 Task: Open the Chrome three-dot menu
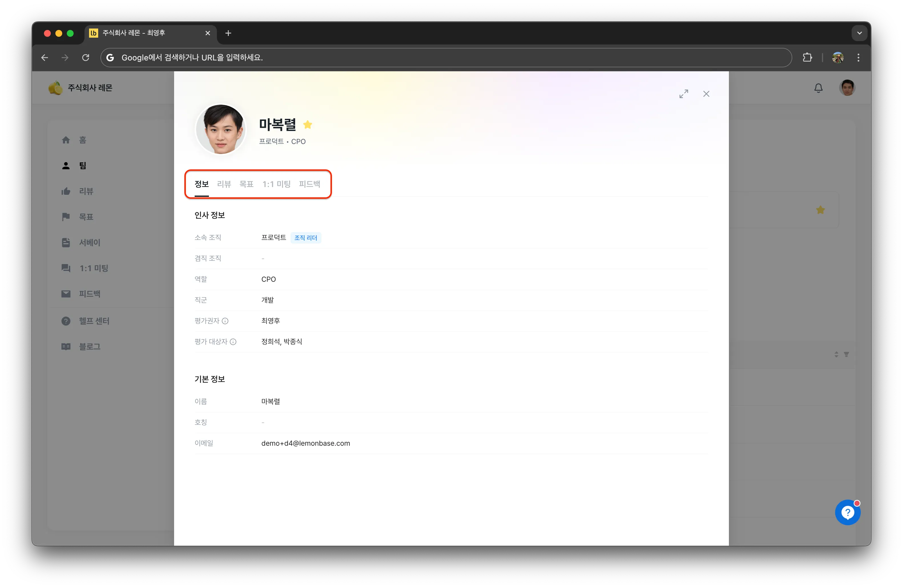tap(858, 57)
